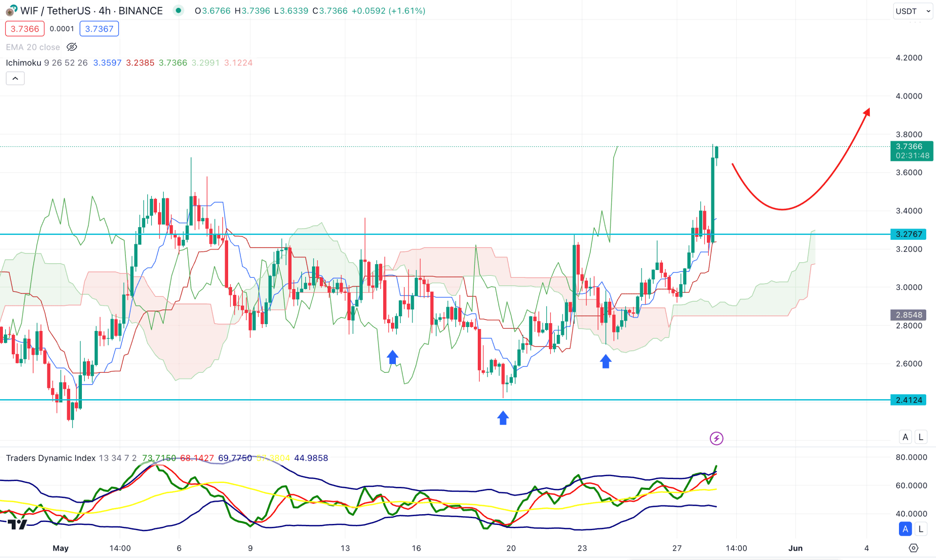
Task: Click the WIF coin logo icon
Action: pos(11,10)
